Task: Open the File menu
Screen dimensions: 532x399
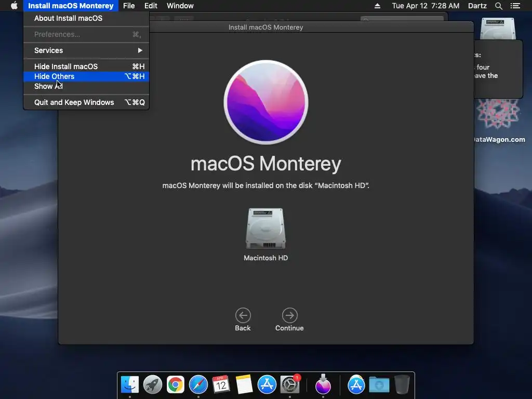Action: click(x=129, y=6)
